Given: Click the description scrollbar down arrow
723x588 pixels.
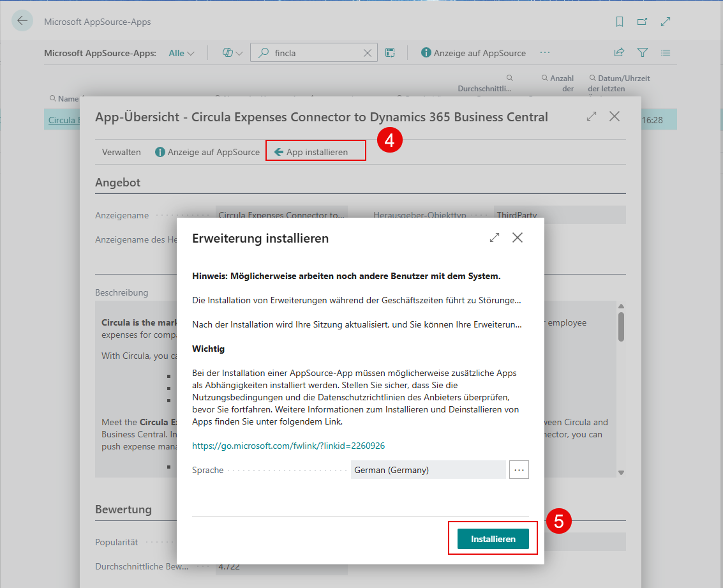Looking at the screenshot, I should pyautogui.click(x=621, y=472).
